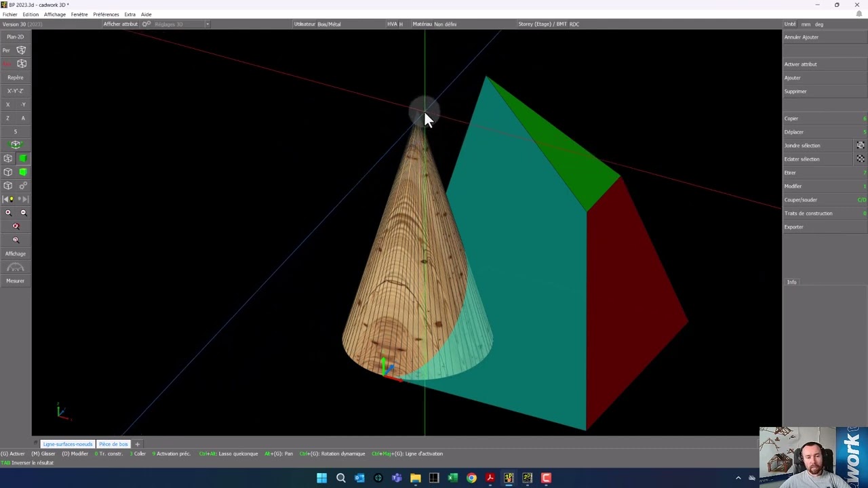Open the Extra menu
Screen dimensions: 868x488
(x=130, y=14)
